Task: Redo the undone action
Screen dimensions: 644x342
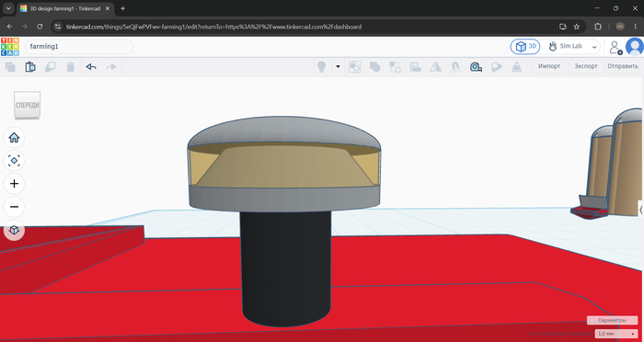Action: pyautogui.click(x=111, y=67)
